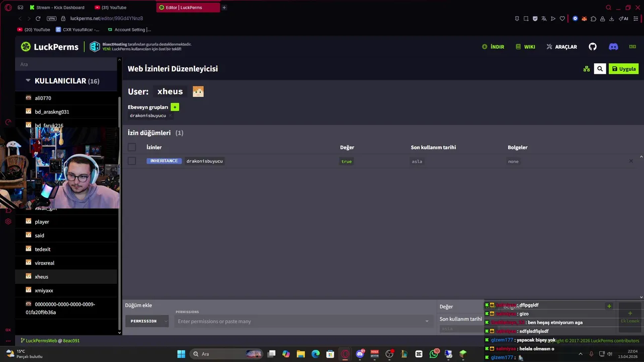The image size is (644, 362).
Task: Open the browser extensions cube icon
Action: pyautogui.click(x=593, y=19)
